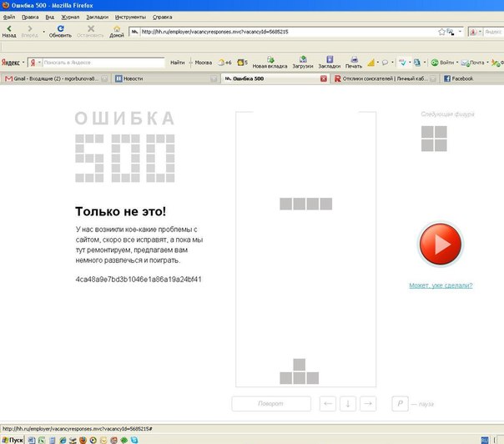Open the Закладки menu
The height and width of the screenshot is (444, 504).
[x=98, y=17]
